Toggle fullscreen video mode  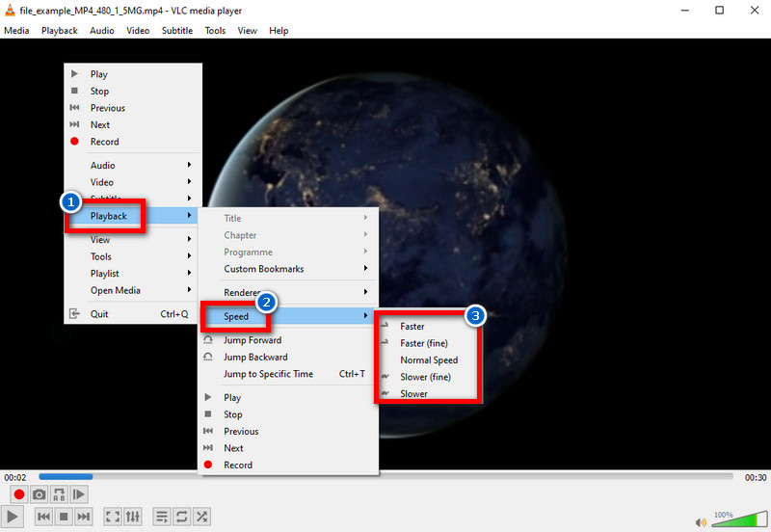coord(113,517)
